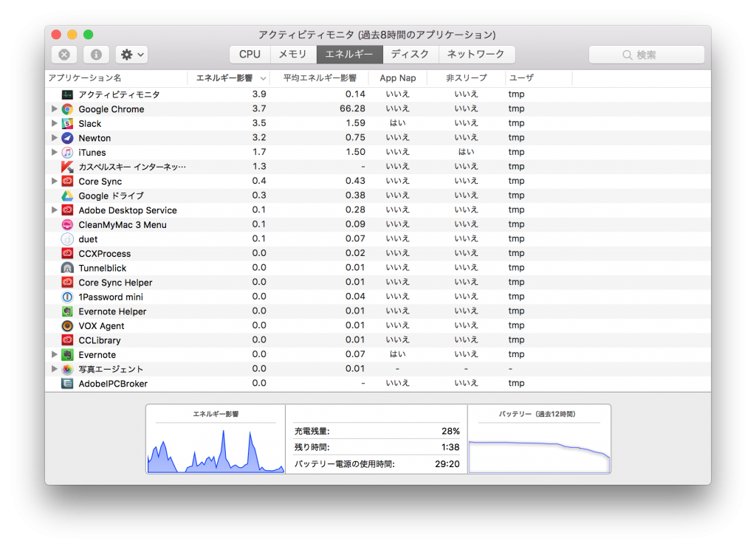The height and width of the screenshot is (549, 756).
Task: Sort by アプリケーション名 column header
Action: point(116,78)
